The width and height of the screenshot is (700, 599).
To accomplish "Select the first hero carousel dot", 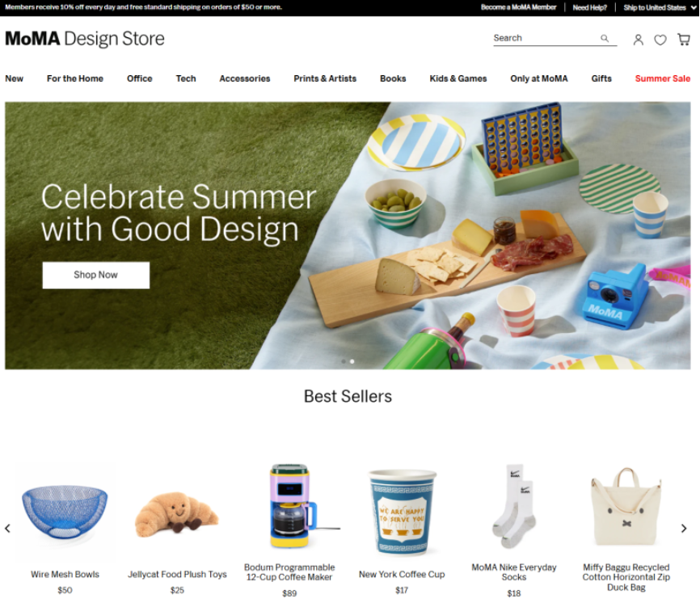I will pos(344,361).
